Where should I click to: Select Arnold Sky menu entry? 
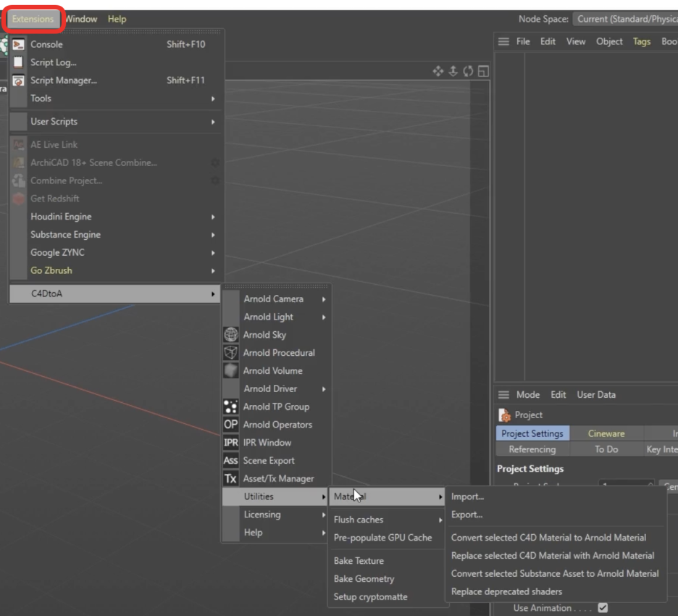pyautogui.click(x=277, y=335)
